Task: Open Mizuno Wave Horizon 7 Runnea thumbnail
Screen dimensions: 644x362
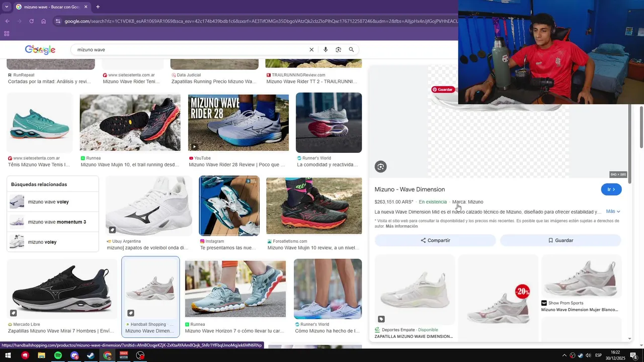Action: (x=235, y=289)
